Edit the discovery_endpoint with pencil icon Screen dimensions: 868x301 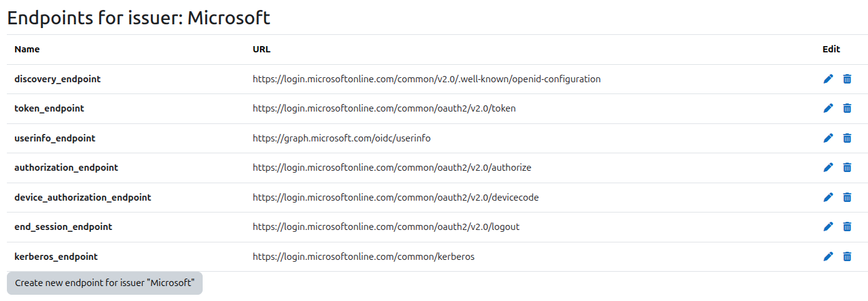coord(828,79)
